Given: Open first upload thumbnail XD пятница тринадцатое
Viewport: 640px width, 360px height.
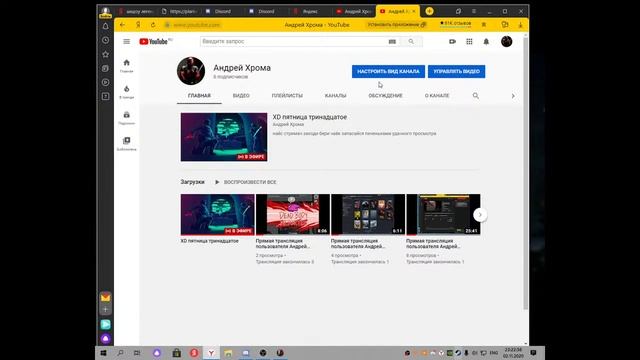Looking at the screenshot, I should 218,215.
